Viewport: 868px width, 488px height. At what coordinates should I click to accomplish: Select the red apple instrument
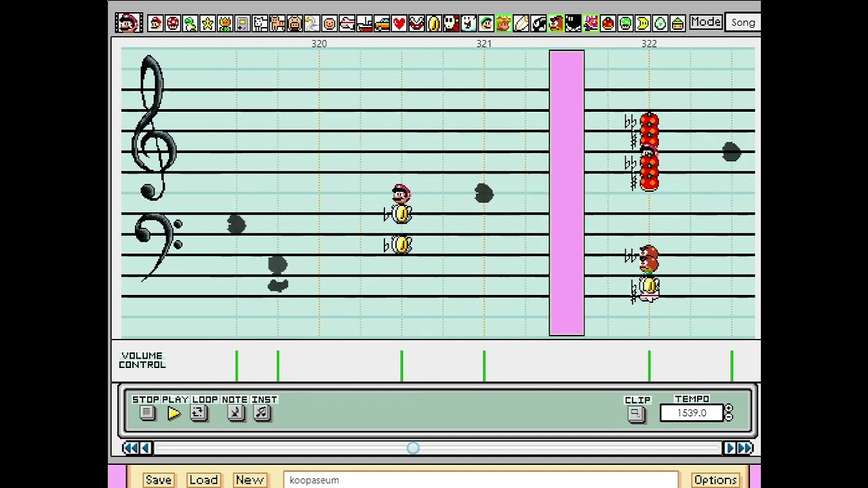[x=608, y=24]
